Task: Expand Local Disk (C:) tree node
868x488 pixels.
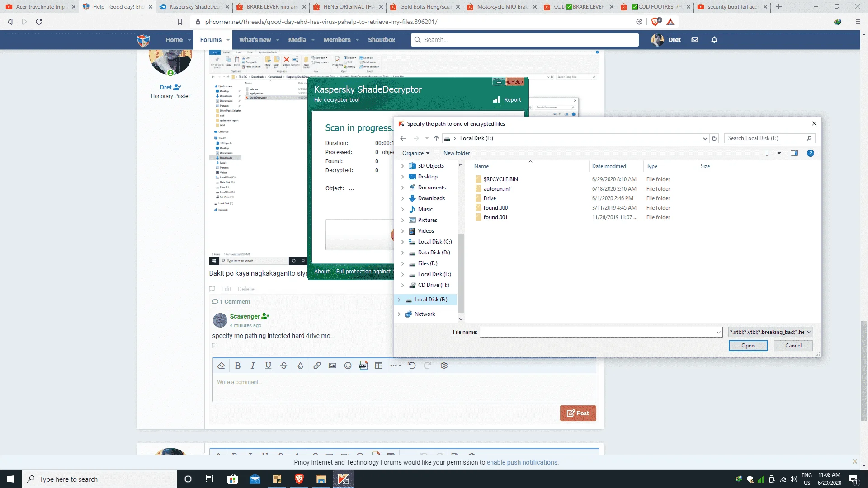Action: (x=402, y=242)
